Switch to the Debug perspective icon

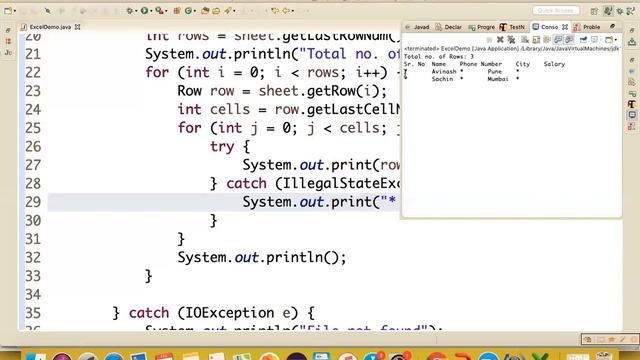620,11
